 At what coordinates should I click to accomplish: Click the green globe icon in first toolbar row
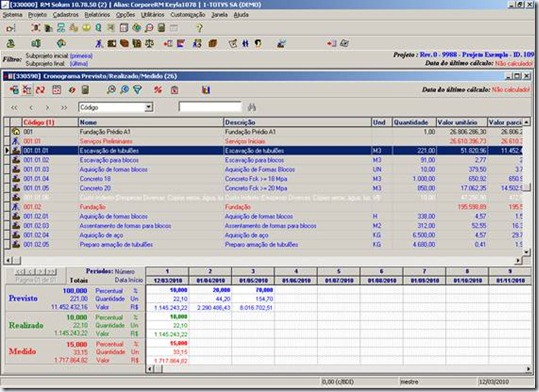(136, 28)
